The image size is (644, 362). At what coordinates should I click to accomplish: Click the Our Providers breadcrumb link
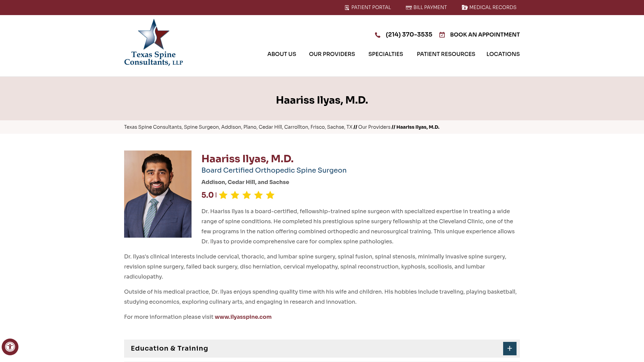(x=374, y=127)
